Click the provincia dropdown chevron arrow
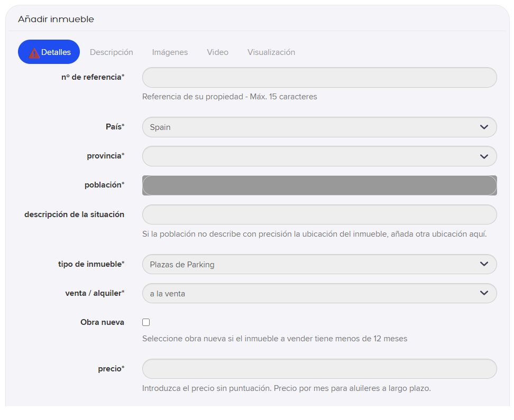Screen dimensions: 514x420 484,156
